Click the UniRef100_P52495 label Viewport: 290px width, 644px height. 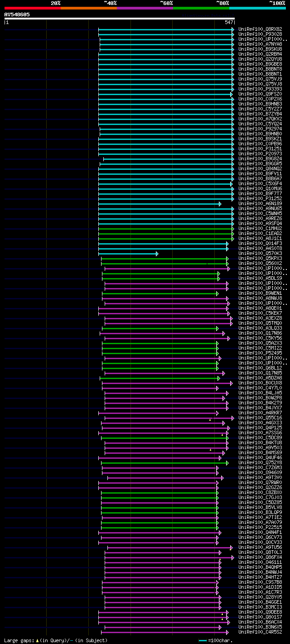pos(260,353)
